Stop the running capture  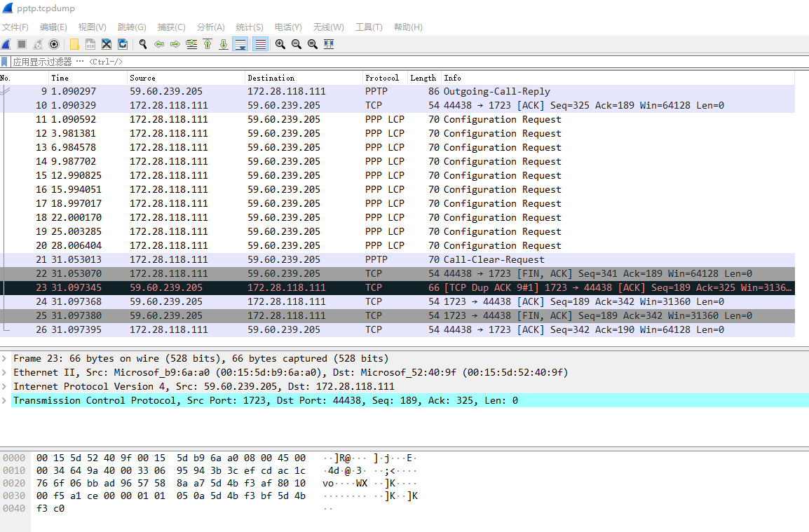point(22,43)
